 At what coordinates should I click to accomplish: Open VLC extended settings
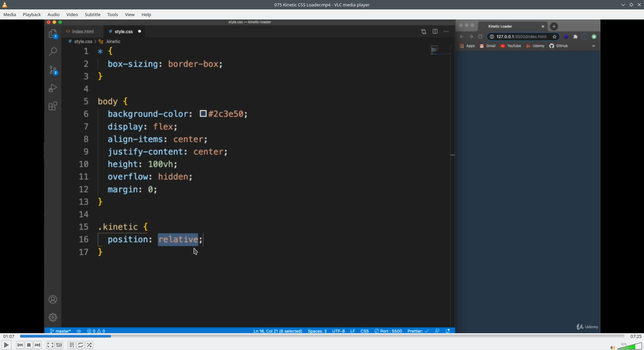point(59,345)
